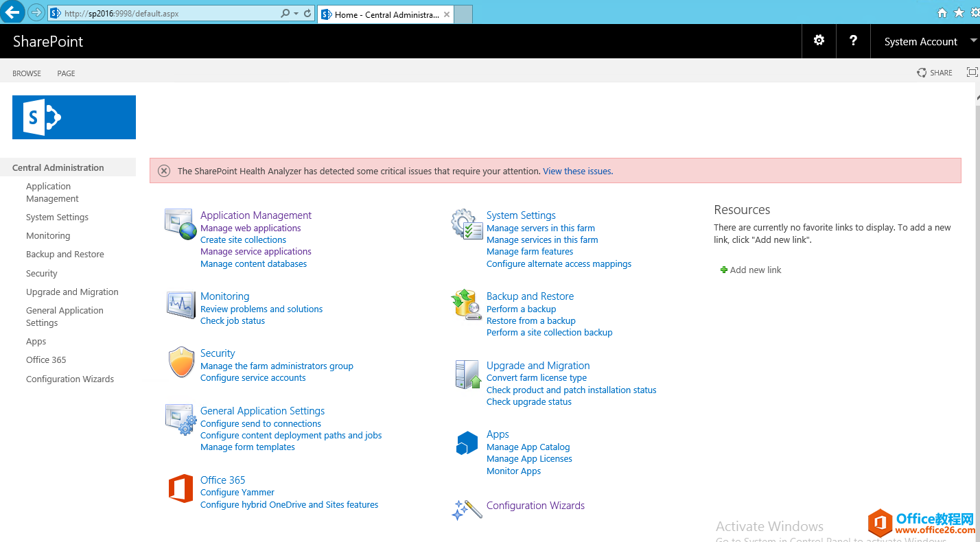
Task: Open the SharePoint settings gear menu
Action: tap(819, 41)
